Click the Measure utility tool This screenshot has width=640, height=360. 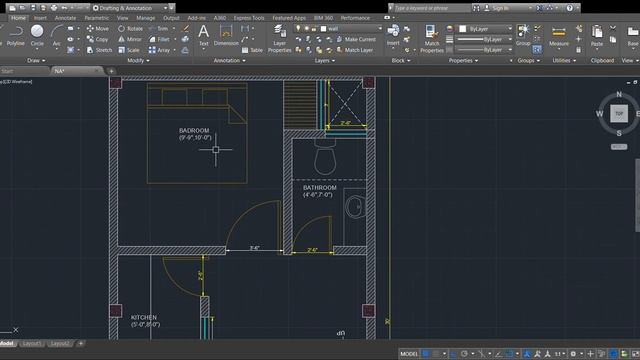(558, 35)
